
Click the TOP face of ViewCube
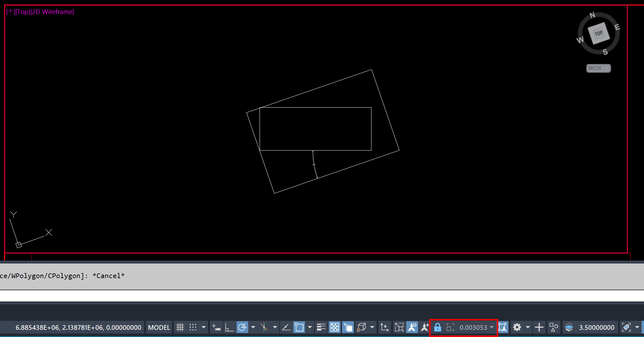pyautogui.click(x=598, y=33)
